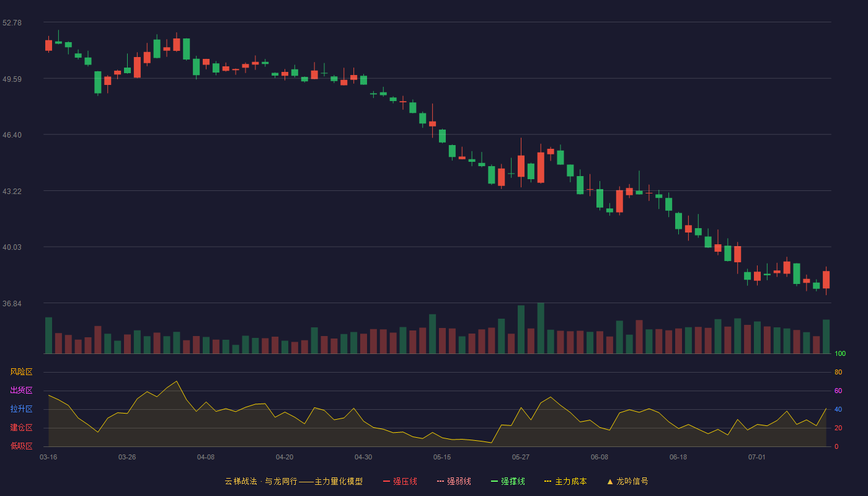Viewport: 868px width, 496px height.
Task: Click the 龙吟信号 triangle legend icon
Action: pos(610,481)
